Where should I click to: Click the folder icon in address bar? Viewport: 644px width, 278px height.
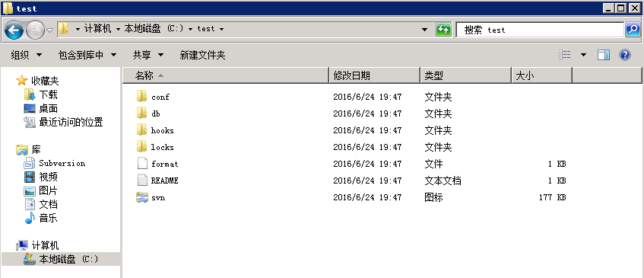(x=63, y=29)
